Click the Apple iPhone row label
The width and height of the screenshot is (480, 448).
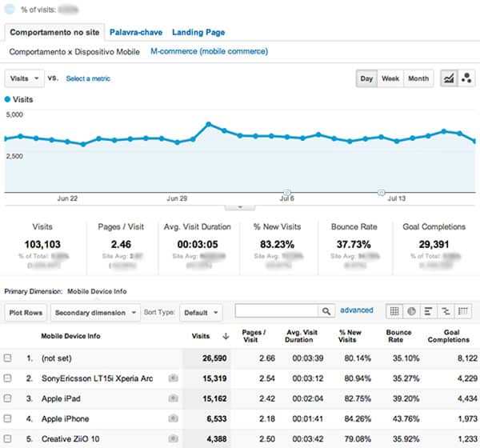point(66,418)
